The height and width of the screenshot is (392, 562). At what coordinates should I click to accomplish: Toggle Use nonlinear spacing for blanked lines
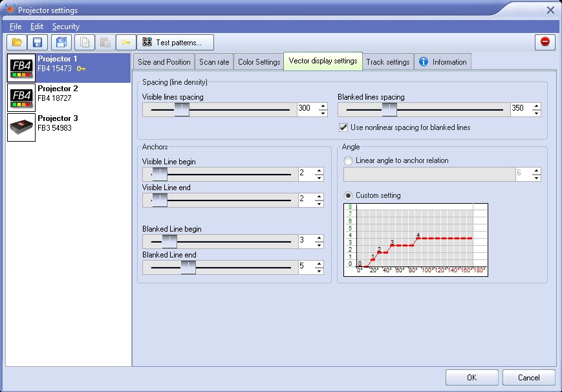(343, 127)
